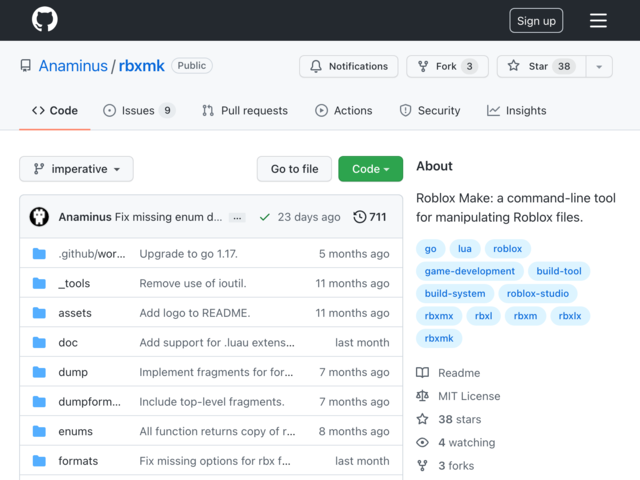Open the 711 commits history
The height and width of the screenshot is (480, 640).
pos(370,217)
